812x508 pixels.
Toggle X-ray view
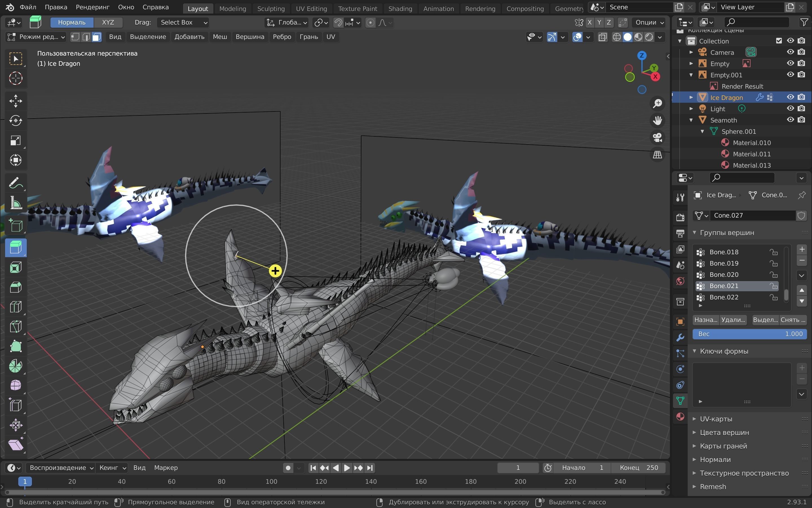[603, 37]
